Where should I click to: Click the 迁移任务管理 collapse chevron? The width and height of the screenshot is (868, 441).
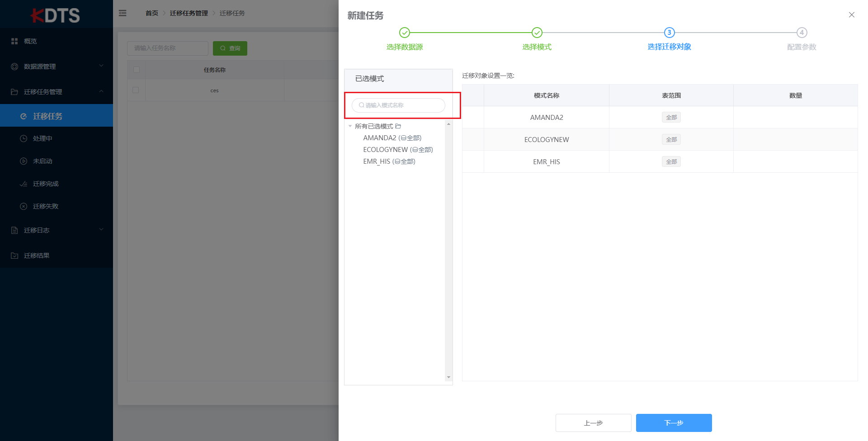(101, 91)
